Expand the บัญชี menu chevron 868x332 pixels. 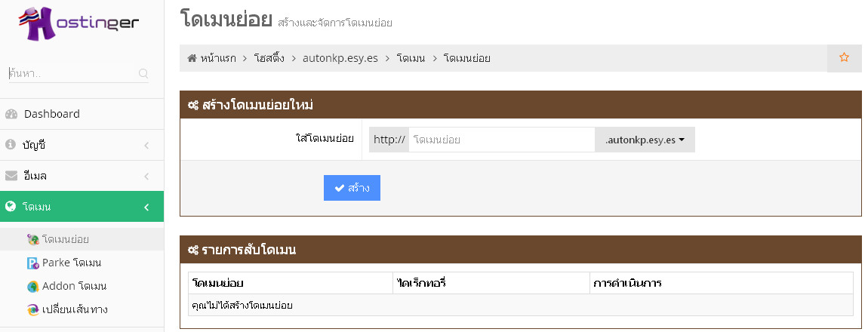(x=146, y=145)
